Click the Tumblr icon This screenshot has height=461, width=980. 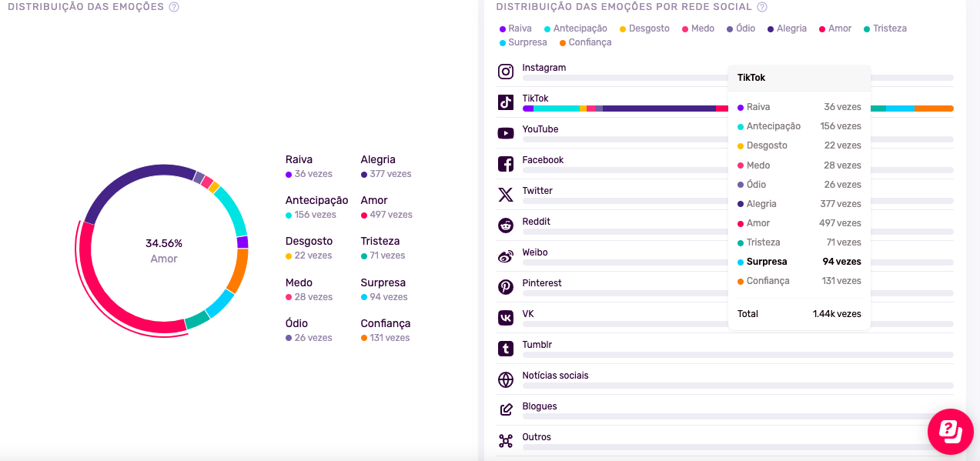(506, 349)
